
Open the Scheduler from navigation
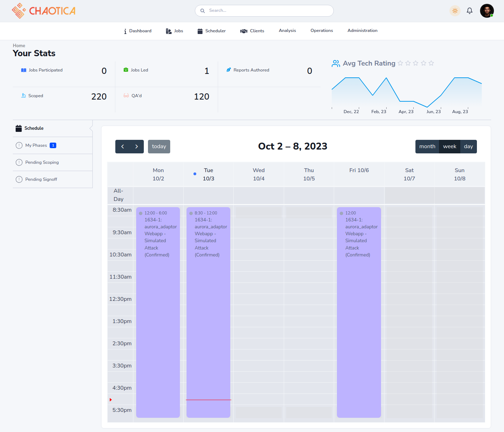pyautogui.click(x=212, y=31)
